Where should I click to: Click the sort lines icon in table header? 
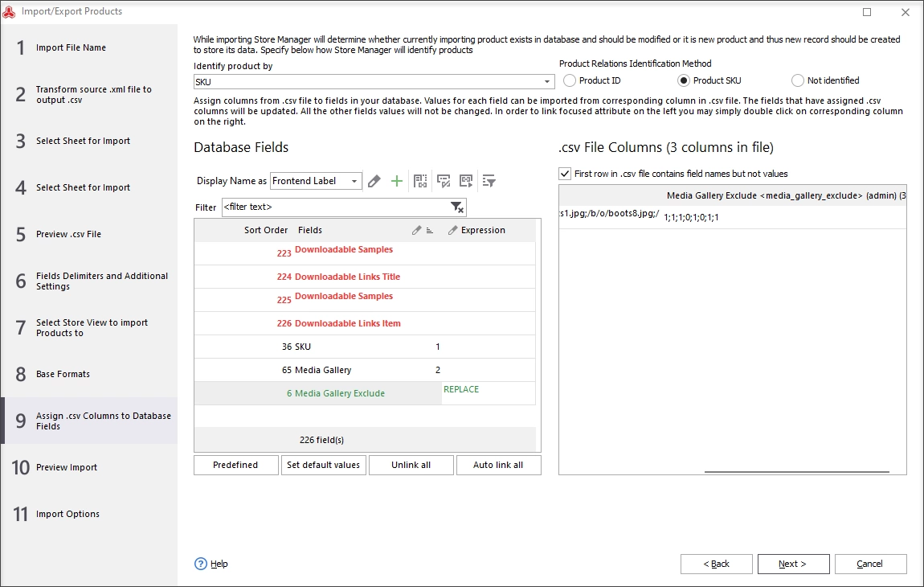pyautogui.click(x=430, y=231)
